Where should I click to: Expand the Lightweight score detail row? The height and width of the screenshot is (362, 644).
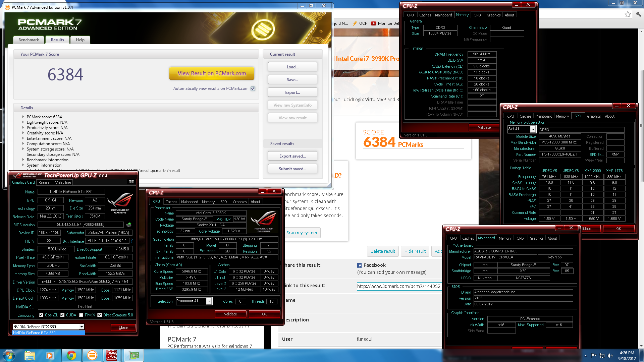(x=23, y=122)
